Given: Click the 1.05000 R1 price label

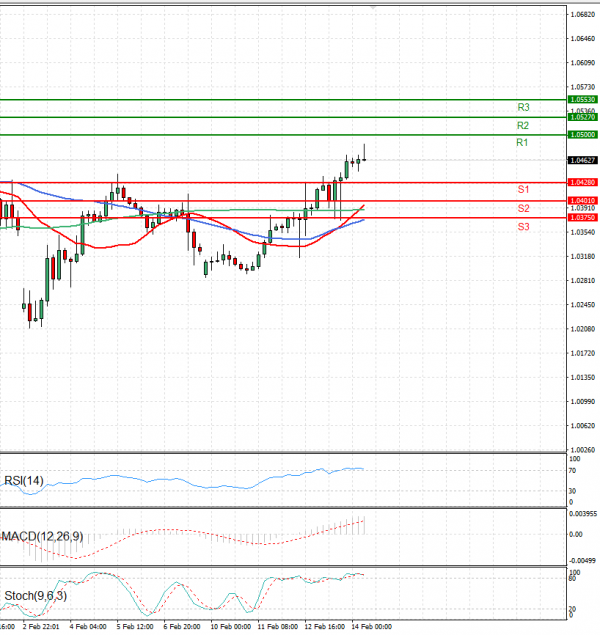Looking at the screenshot, I should coord(583,134).
